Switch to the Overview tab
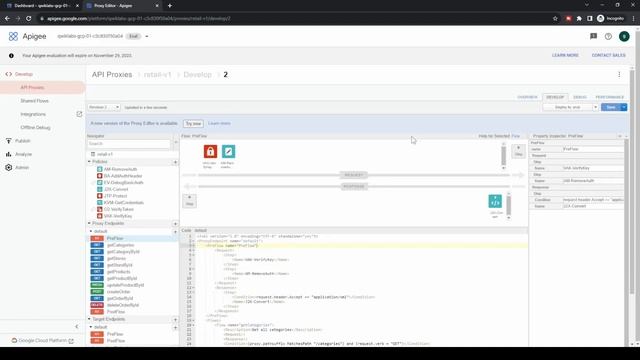 point(527,97)
